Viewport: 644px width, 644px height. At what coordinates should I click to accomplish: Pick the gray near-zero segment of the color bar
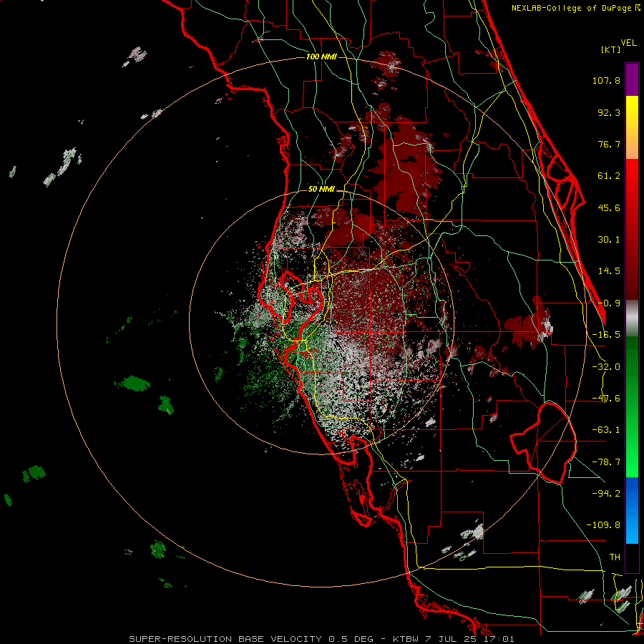(x=632, y=318)
